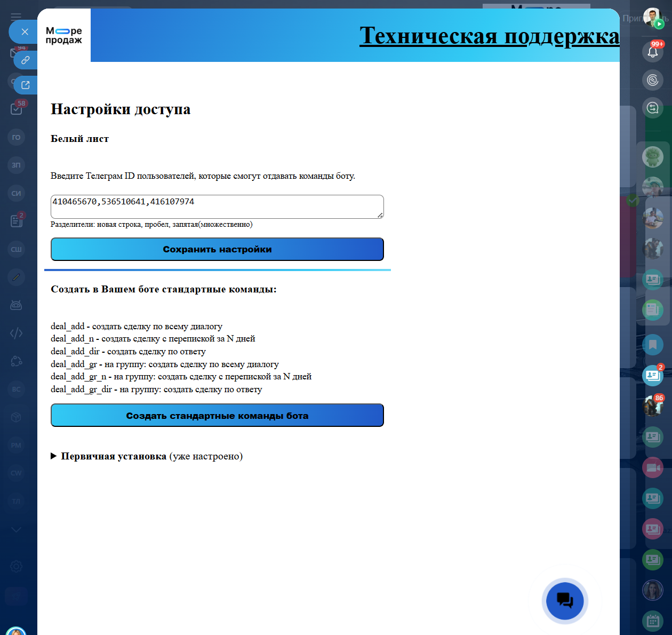Image resolution: width=672 pixels, height=635 pixels.
Task: Click the deal_add_gr_dir command description line
Action: [156, 390]
